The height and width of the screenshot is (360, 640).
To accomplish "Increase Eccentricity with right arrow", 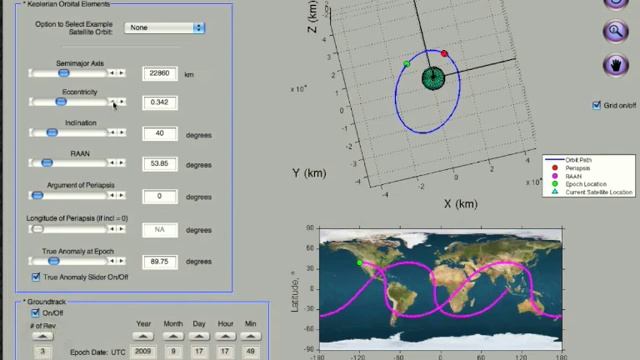I will [121, 102].
